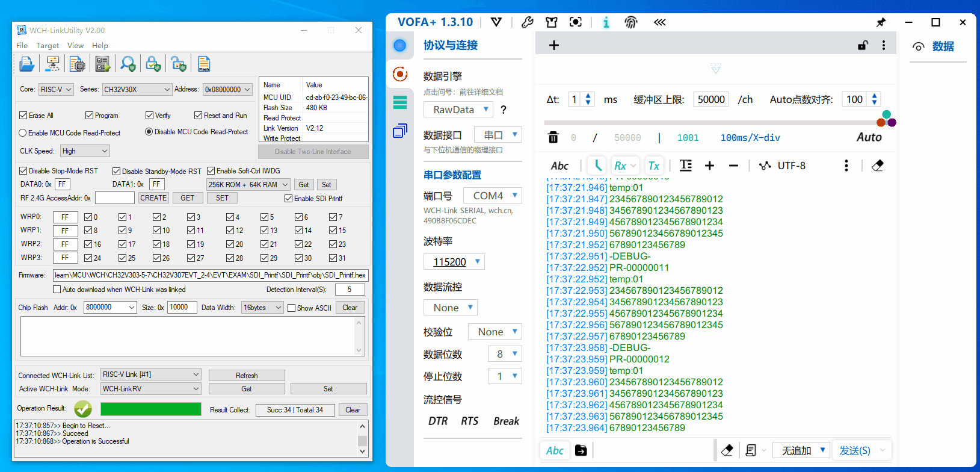Clear received text with eraser icon
The height and width of the screenshot is (472, 980).
[877, 166]
